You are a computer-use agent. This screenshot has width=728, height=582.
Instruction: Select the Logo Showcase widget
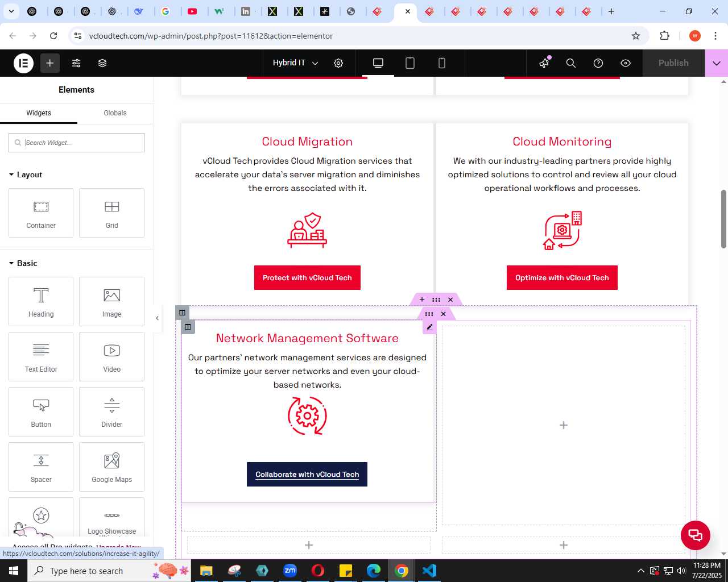pyautogui.click(x=111, y=517)
